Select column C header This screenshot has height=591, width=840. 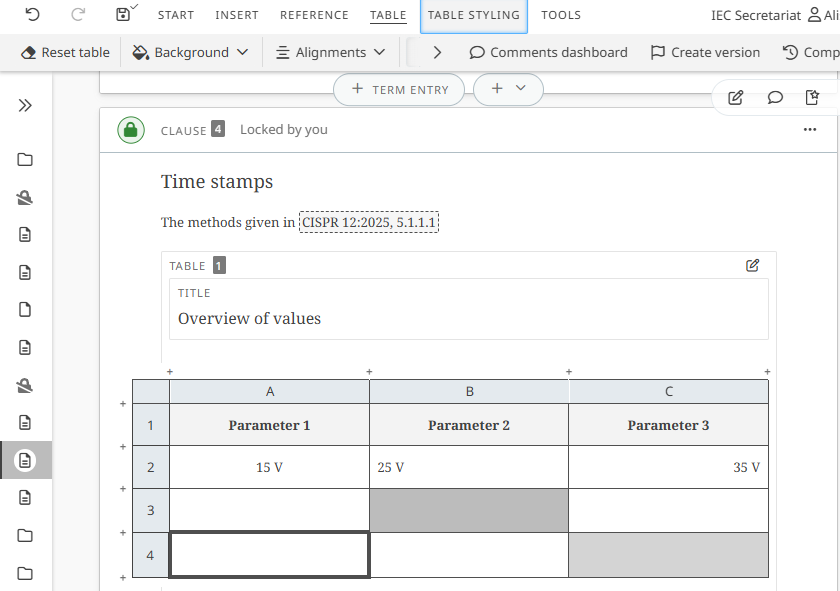pyautogui.click(x=669, y=392)
